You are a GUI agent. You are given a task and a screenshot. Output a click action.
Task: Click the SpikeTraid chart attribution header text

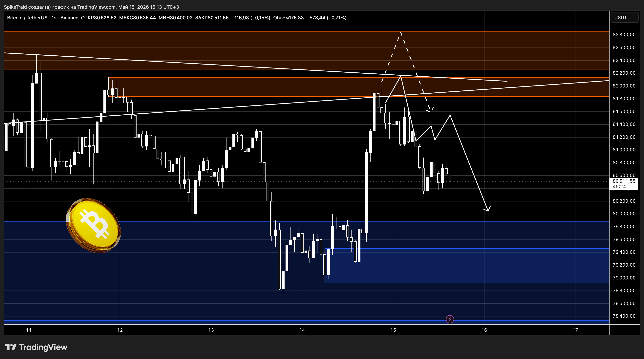(91, 7)
